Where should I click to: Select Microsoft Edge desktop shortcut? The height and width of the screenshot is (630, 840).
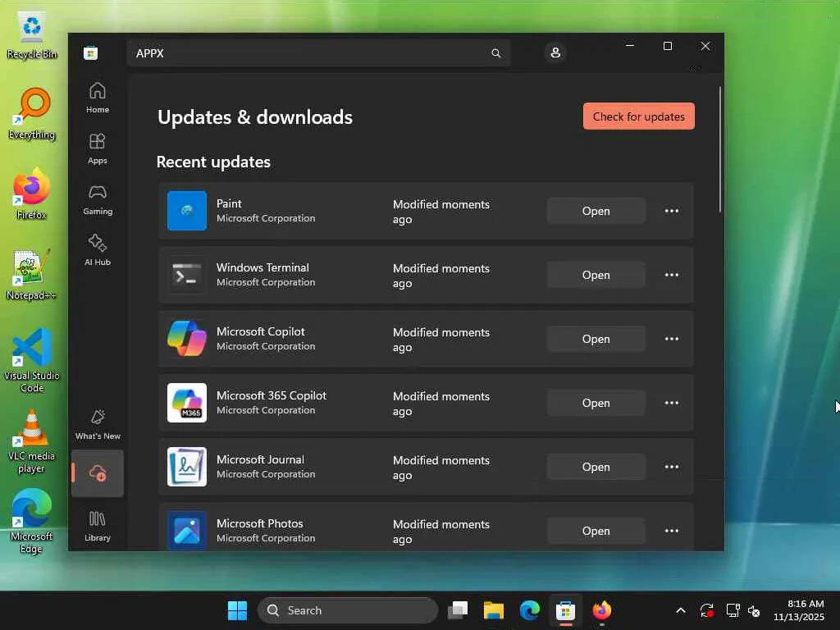click(x=32, y=521)
